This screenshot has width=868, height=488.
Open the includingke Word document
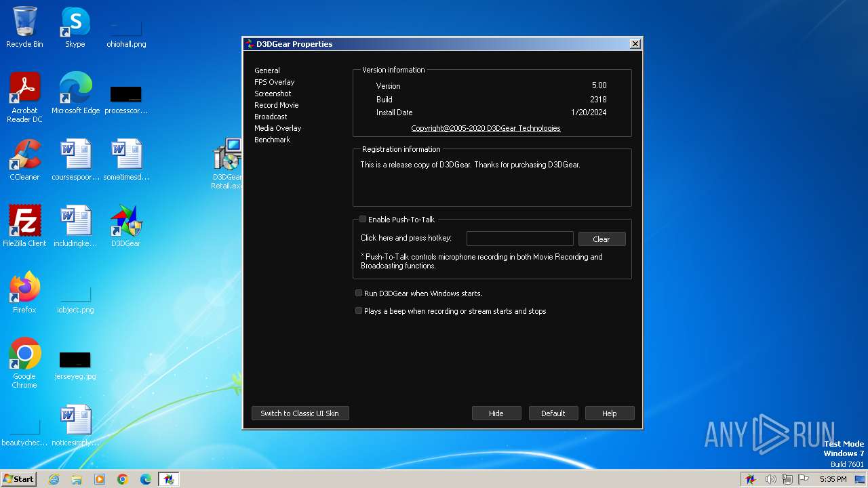point(75,226)
